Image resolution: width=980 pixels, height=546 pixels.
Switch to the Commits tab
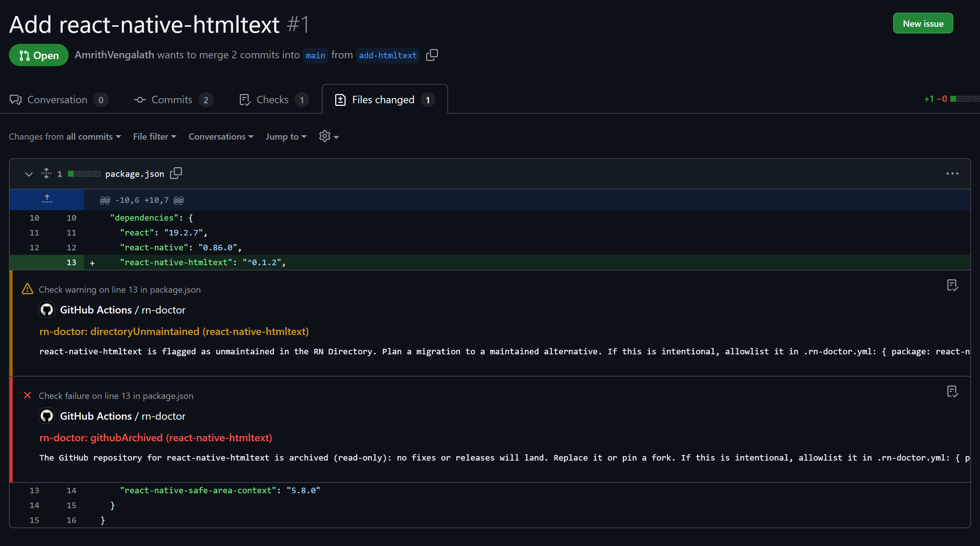point(173,100)
